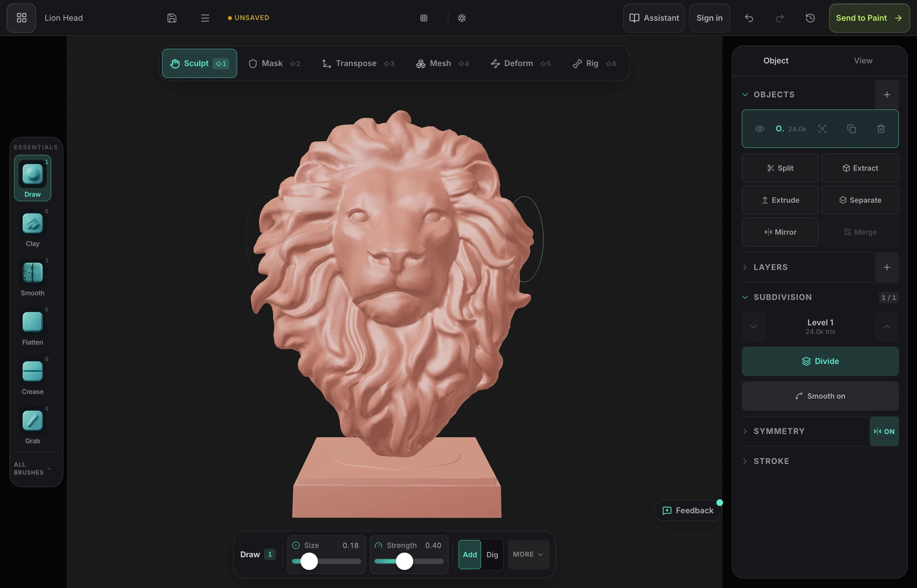The height and width of the screenshot is (588, 917).
Task: Hide the object using the eye icon
Action: 760,128
